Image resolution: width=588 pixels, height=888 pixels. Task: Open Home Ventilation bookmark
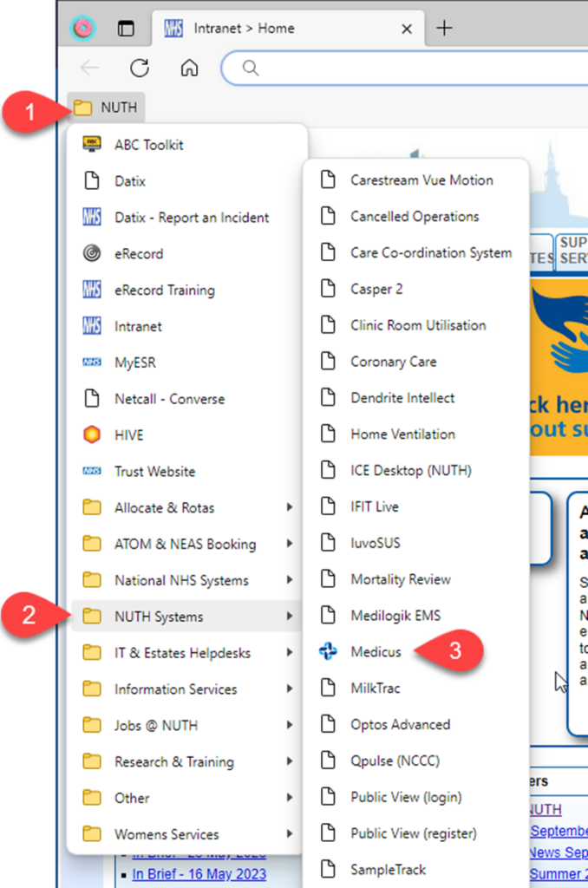pyautogui.click(x=415, y=434)
